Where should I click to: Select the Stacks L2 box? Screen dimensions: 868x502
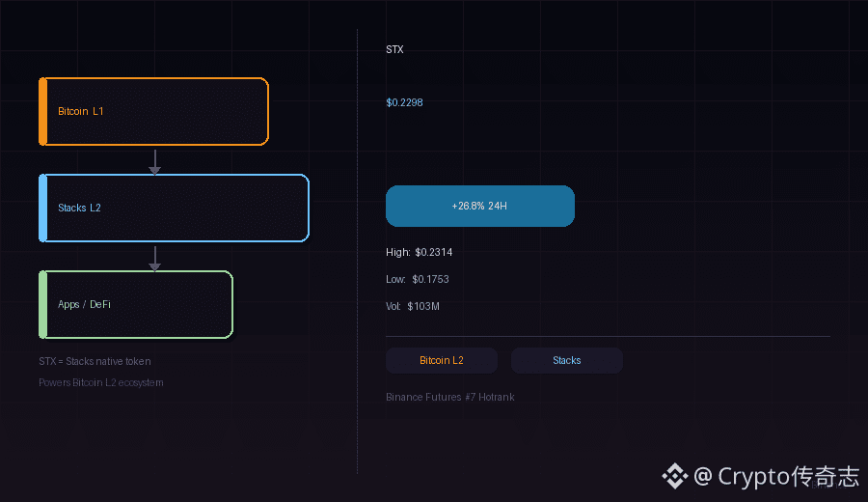(174, 208)
